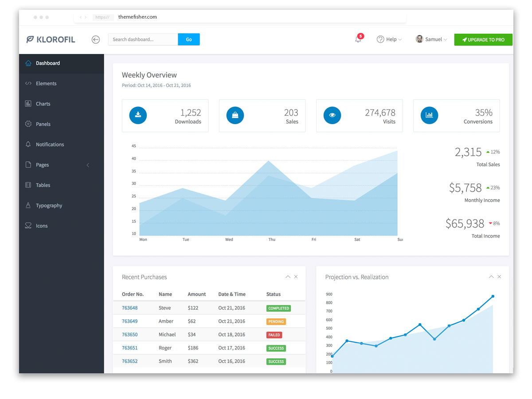Click the notifications bell with 5 alerts
This screenshot has height=399, width=532.
coord(358,39)
